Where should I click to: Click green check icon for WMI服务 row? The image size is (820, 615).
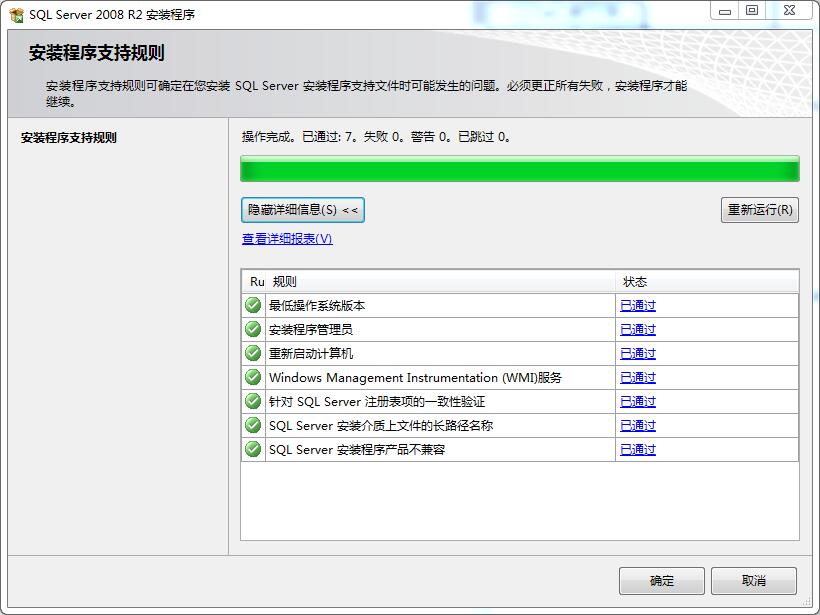pos(253,377)
